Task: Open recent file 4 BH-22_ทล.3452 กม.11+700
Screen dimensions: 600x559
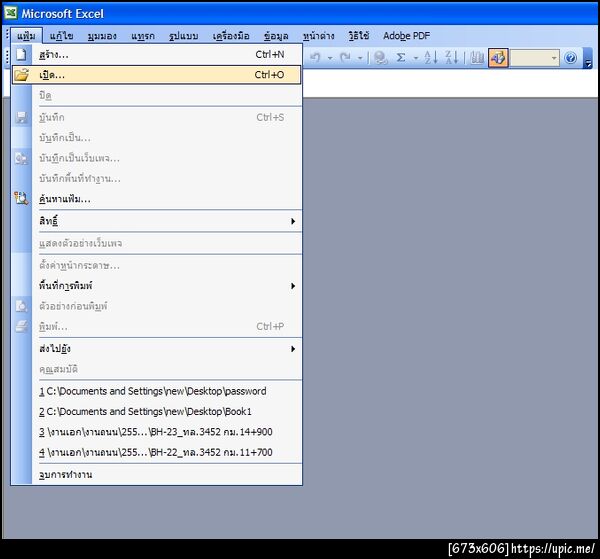Action: (157, 452)
